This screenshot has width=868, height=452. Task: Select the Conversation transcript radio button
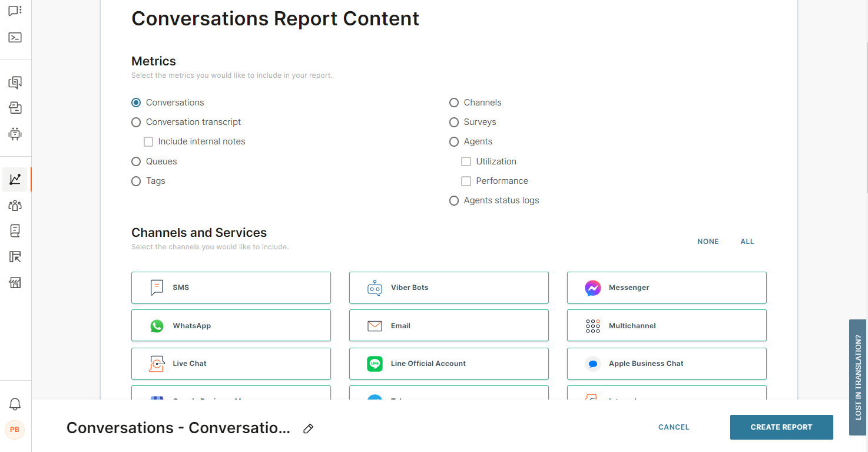tap(136, 122)
